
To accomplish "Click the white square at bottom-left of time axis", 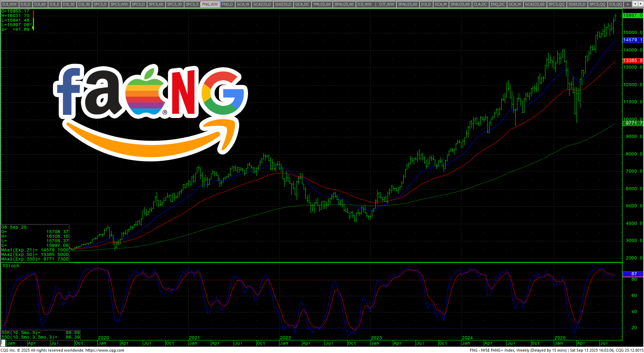I will [3, 343].
